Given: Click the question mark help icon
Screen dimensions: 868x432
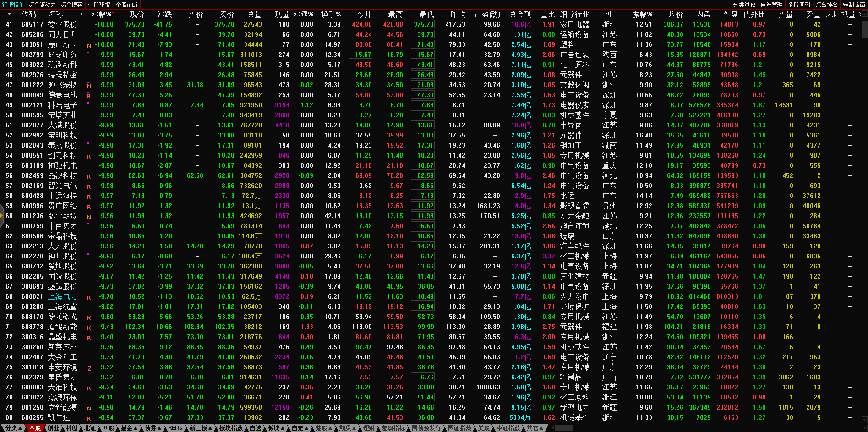Looking at the screenshot, I should 859,14.
